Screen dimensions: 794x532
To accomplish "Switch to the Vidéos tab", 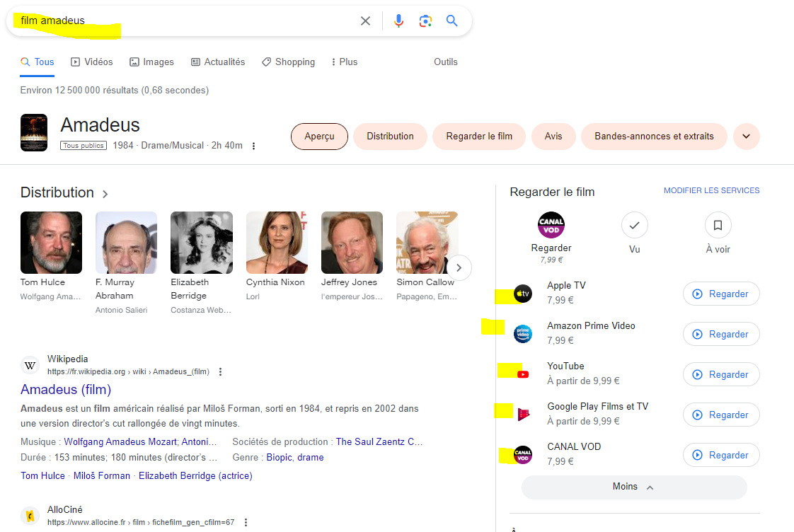I will pyautogui.click(x=92, y=62).
